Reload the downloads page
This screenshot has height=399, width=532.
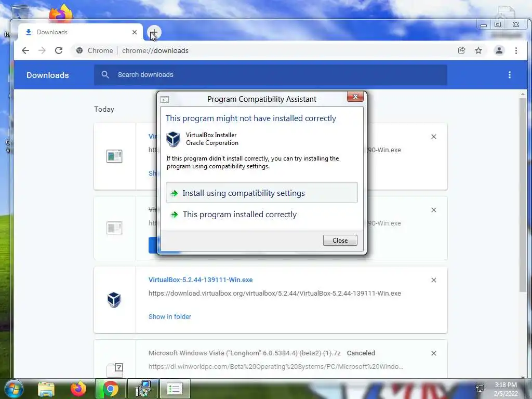59,50
